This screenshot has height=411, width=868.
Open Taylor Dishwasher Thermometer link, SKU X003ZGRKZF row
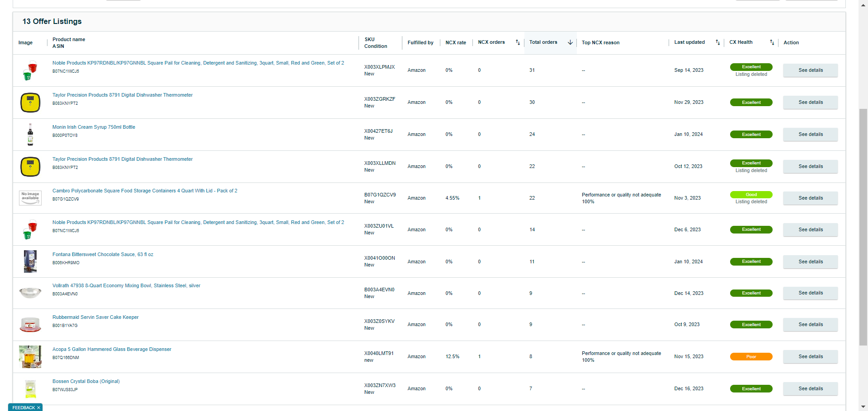pyautogui.click(x=123, y=95)
